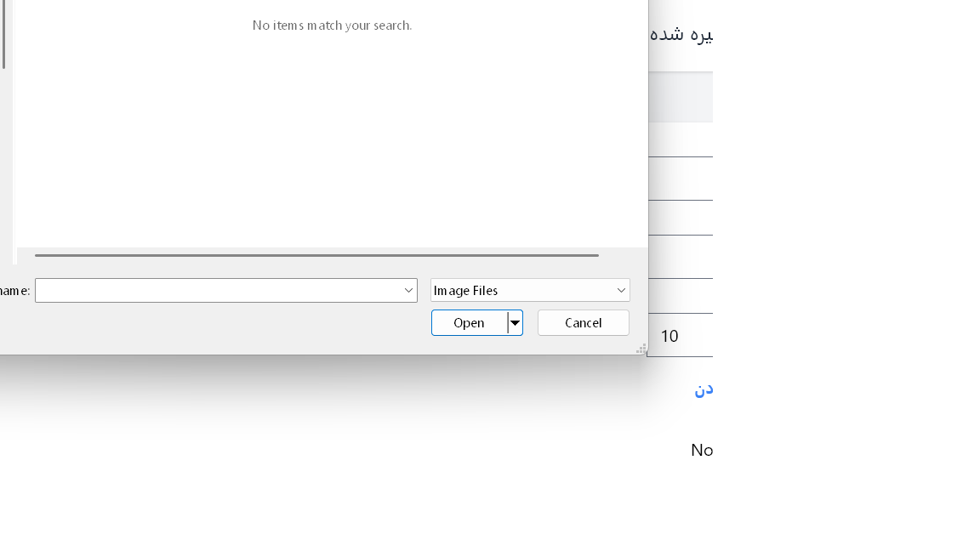This screenshot has width=980, height=551.
Task: Click the file name text input field
Action: click(217, 291)
